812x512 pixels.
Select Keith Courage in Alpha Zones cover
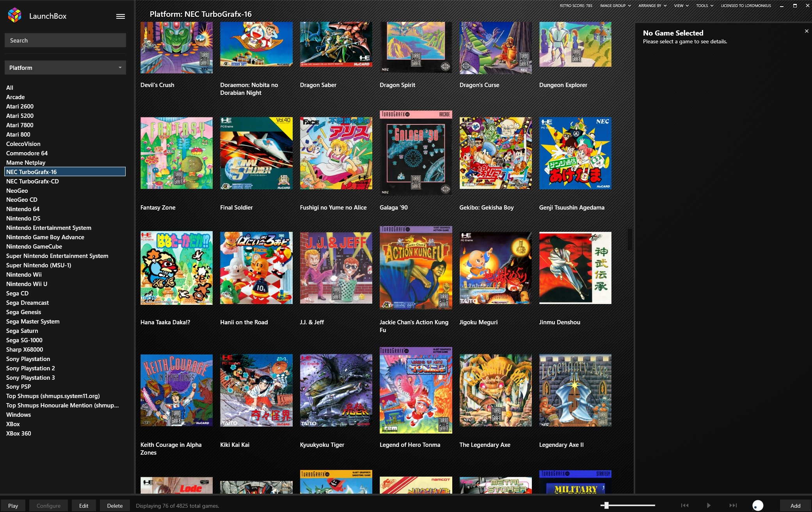[176, 390]
